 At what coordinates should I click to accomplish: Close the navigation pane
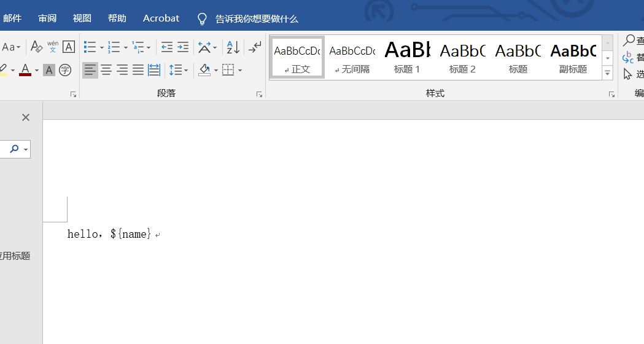pos(25,117)
